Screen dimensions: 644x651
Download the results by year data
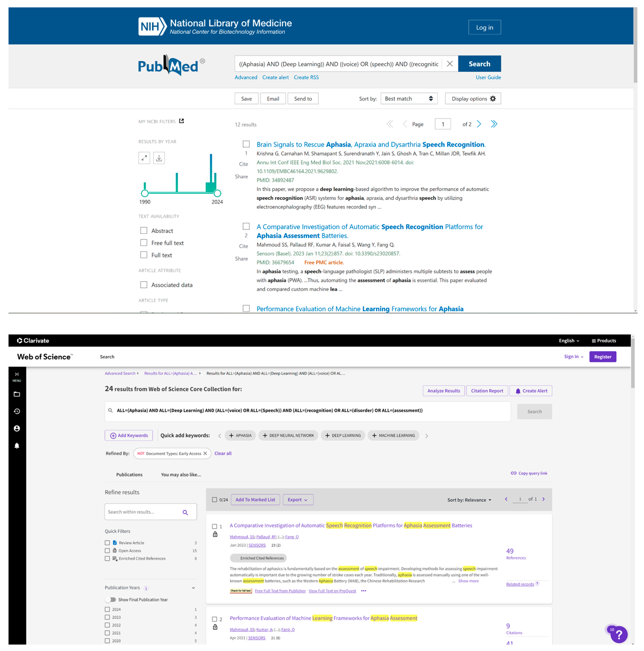coord(159,158)
